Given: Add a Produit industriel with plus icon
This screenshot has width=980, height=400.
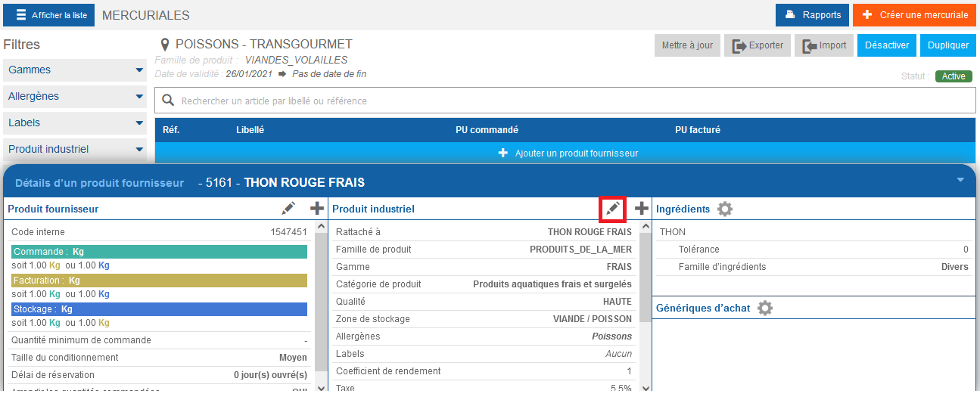Looking at the screenshot, I should (641, 208).
